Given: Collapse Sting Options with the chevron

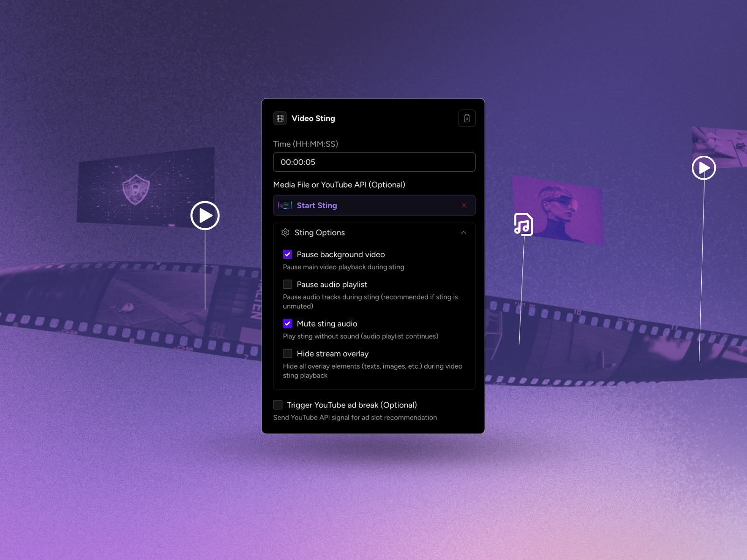Looking at the screenshot, I should point(463,232).
